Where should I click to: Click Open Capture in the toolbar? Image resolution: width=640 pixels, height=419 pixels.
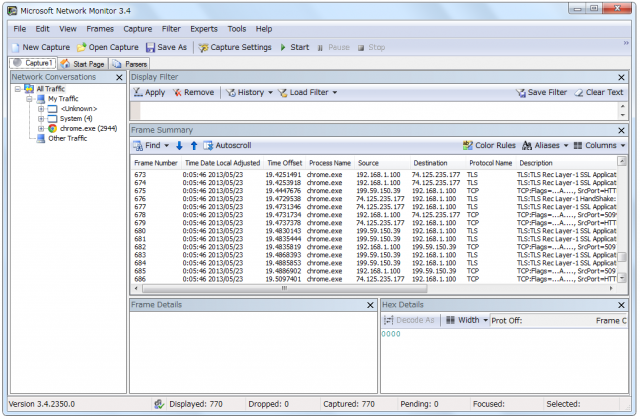point(108,47)
